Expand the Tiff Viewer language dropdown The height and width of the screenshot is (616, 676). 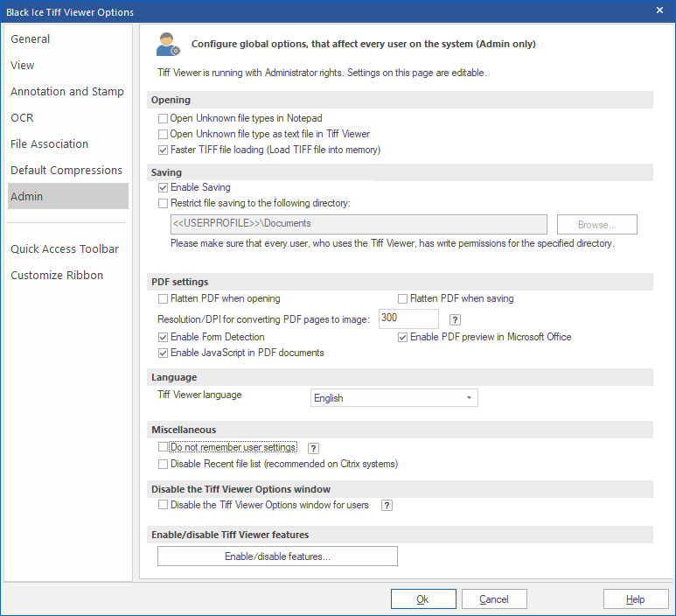[394, 398]
